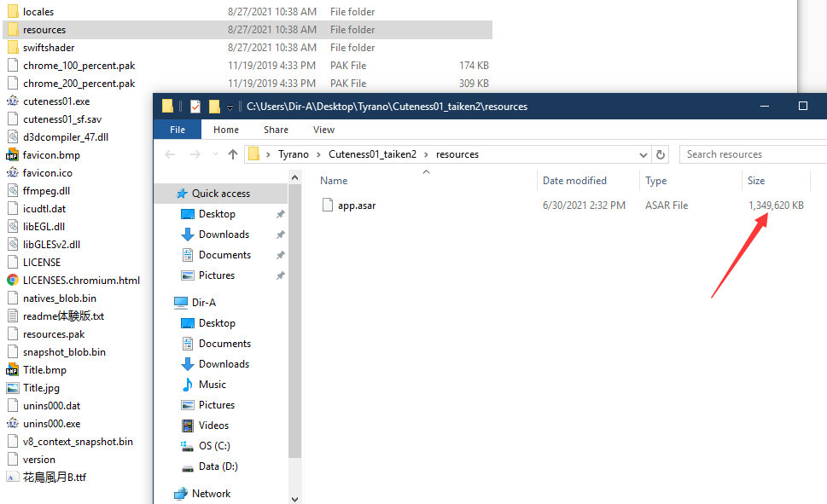Open the File ribbon tab
The width and height of the screenshot is (827, 504).
178,130
